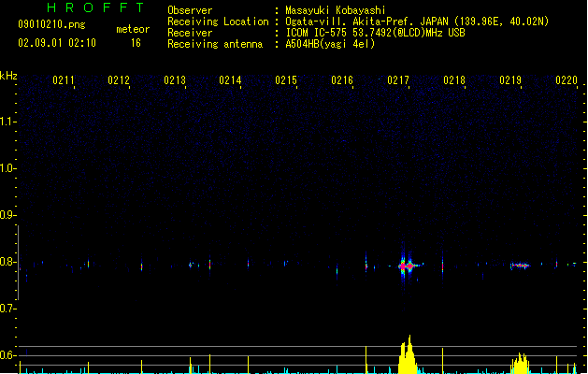588x374 pixels.
Task: Click the tall yellow power peak below 0217
Action: [408, 354]
